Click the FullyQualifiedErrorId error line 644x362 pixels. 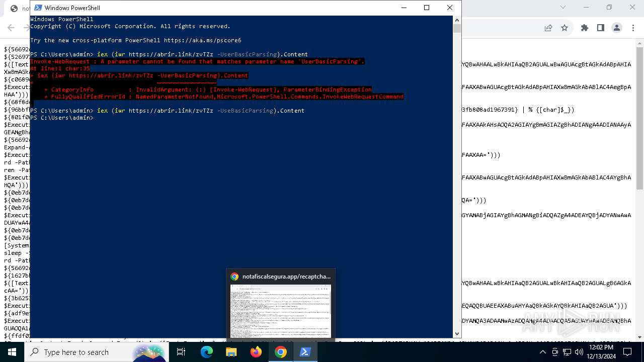pos(224,97)
